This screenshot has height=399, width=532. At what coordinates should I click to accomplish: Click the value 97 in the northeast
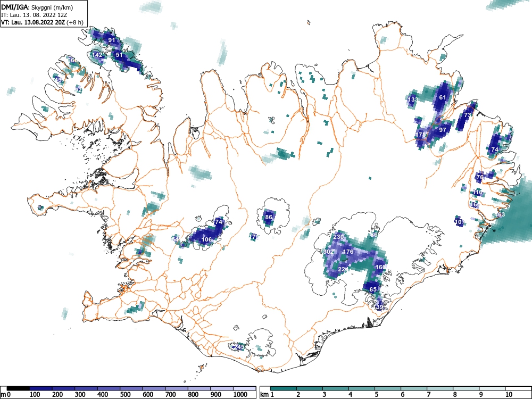[443, 130]
